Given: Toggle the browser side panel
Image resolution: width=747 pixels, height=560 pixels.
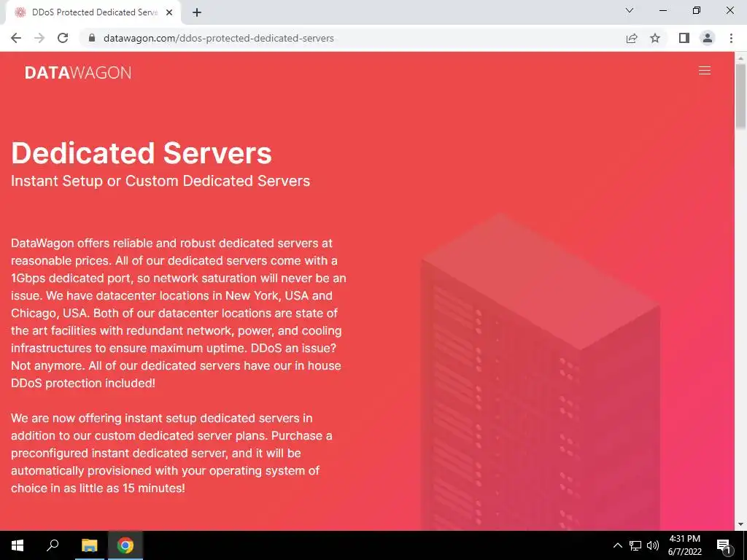Looking at the screenshot, I should click(x=684, y=38).
